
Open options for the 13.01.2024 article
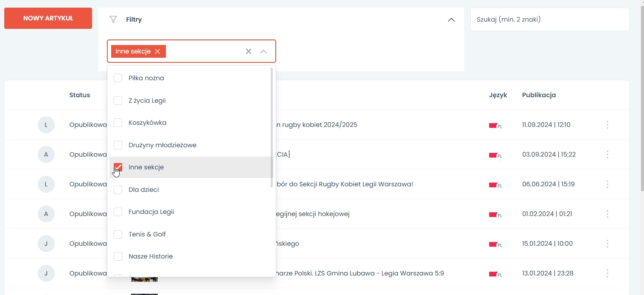click(x=608, y=273)
